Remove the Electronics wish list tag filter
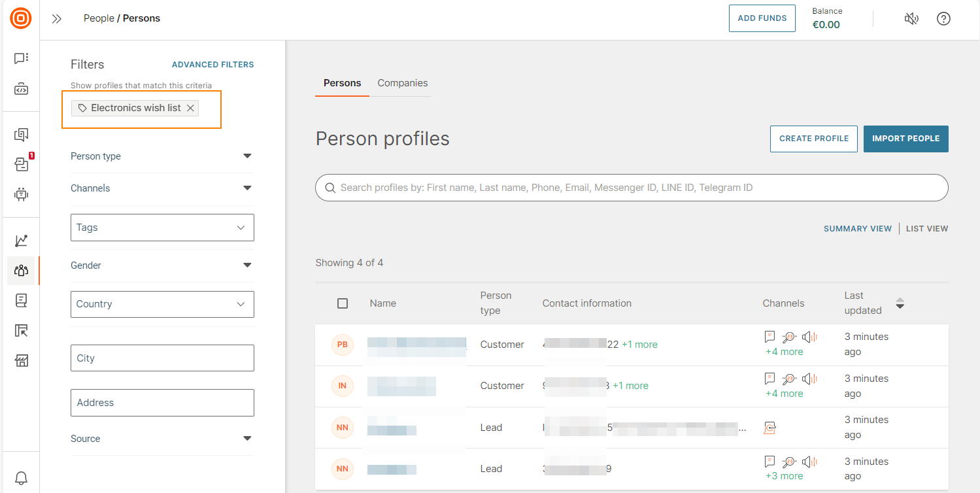The image size is (980, 493). [x=190, y=108]
